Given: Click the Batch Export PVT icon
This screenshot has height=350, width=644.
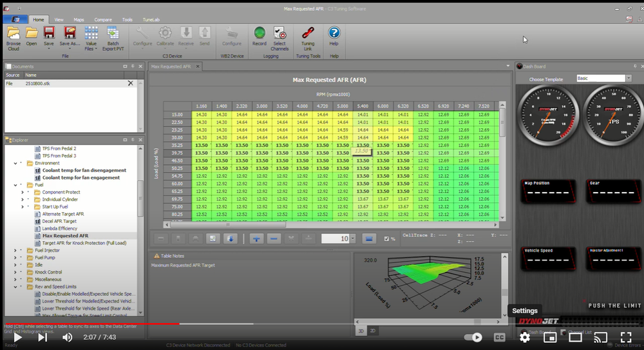Looking at the screenshot, I should (x=113, y=32).
